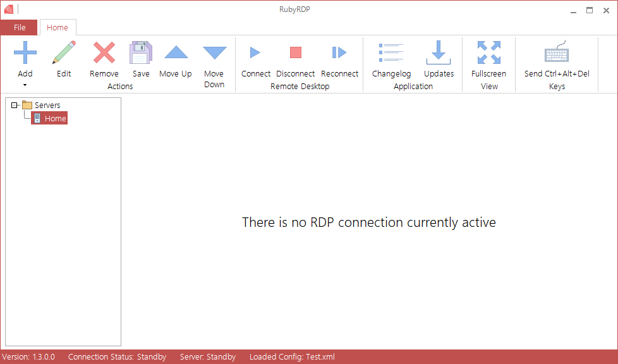Click the Connection Status: Standby text
The width and height of the screenshot is (618, 364).
point(117,357)
